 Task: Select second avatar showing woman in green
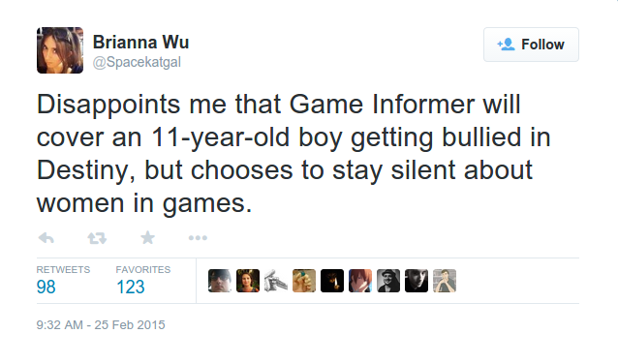click(248, 281)
